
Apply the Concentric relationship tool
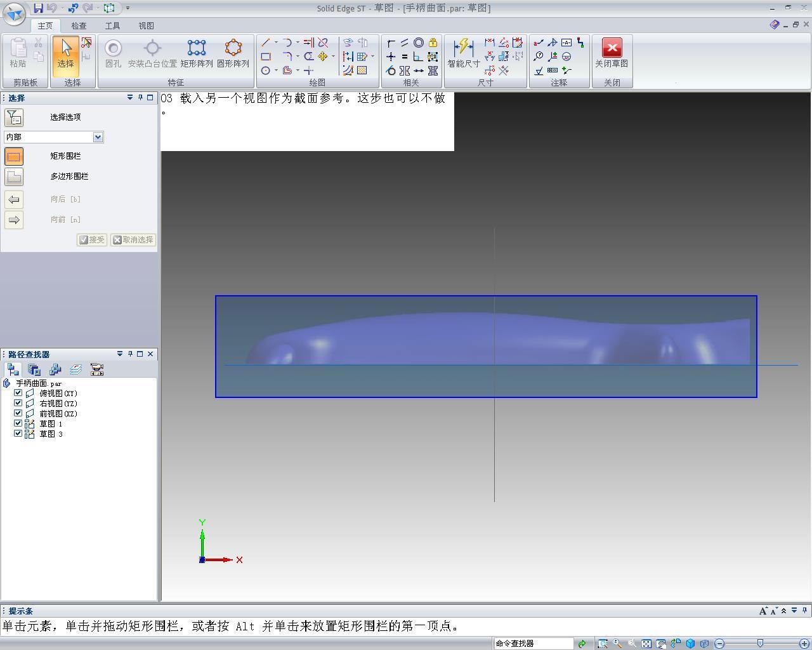point(419,43)
